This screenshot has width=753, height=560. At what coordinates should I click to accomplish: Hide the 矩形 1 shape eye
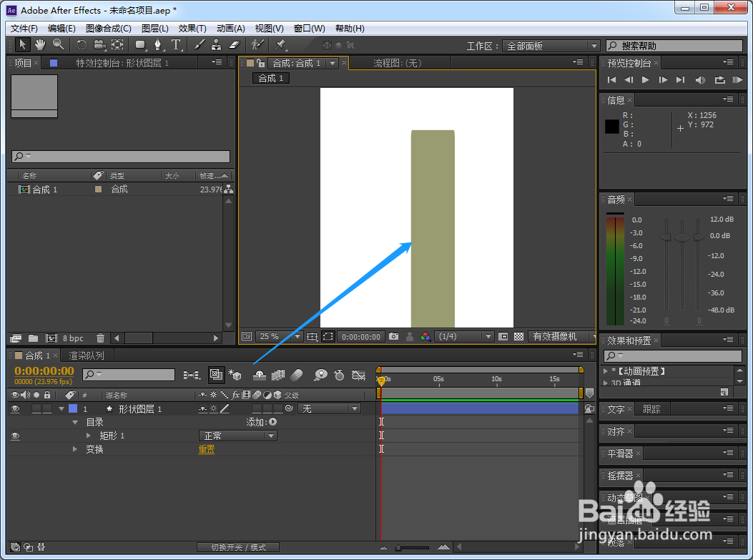pos(15,436)
